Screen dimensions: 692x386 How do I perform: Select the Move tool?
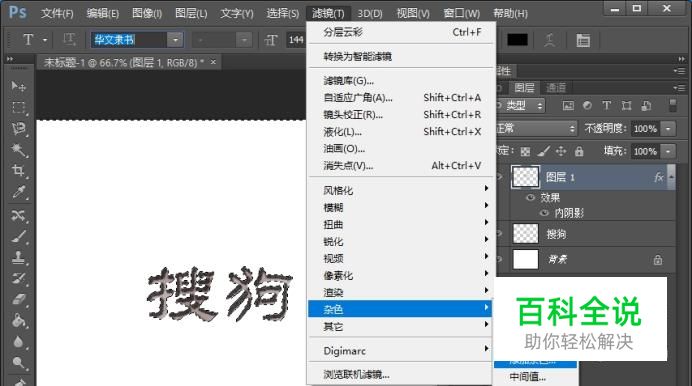[18, 86]
